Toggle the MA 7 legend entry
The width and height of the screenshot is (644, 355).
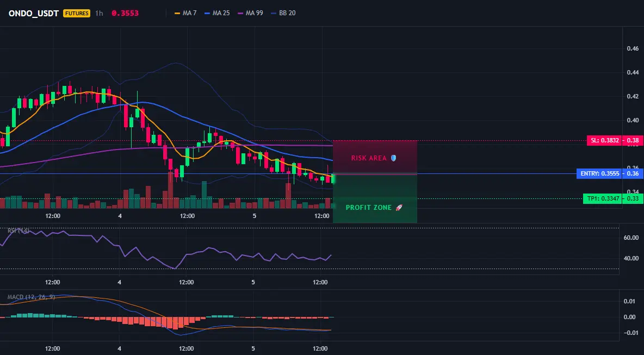tap(185, 13)
